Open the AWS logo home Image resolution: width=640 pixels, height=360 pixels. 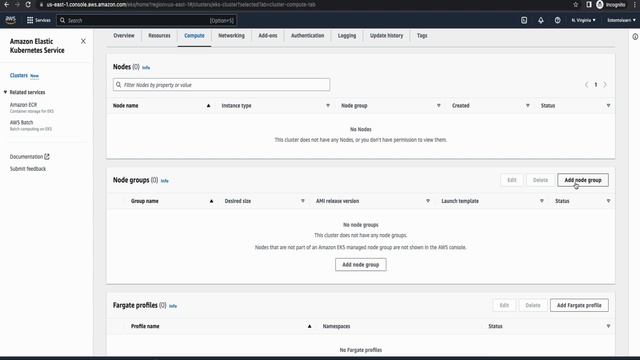tap(11, 20)
